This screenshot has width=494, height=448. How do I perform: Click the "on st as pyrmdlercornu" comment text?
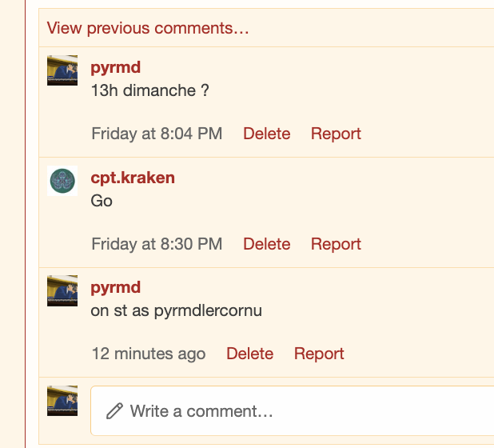click(x=177, y=310)
